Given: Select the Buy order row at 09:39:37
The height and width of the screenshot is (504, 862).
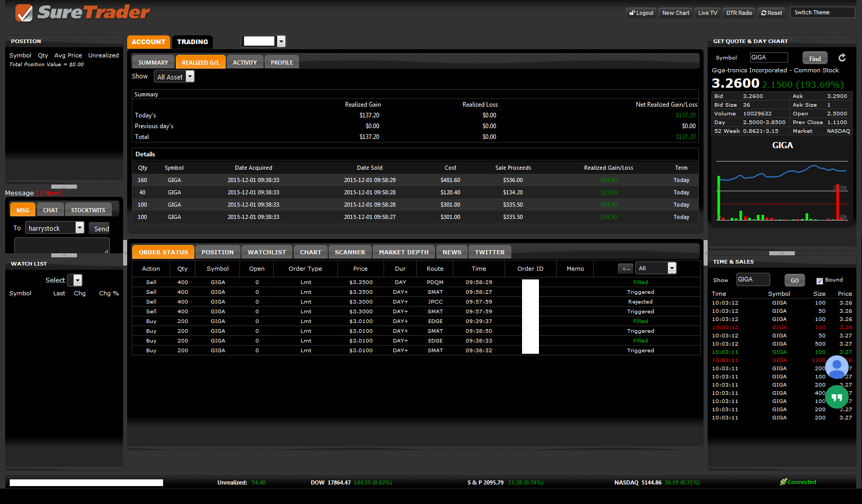Looking at the screenshot, I should (416, 321).
